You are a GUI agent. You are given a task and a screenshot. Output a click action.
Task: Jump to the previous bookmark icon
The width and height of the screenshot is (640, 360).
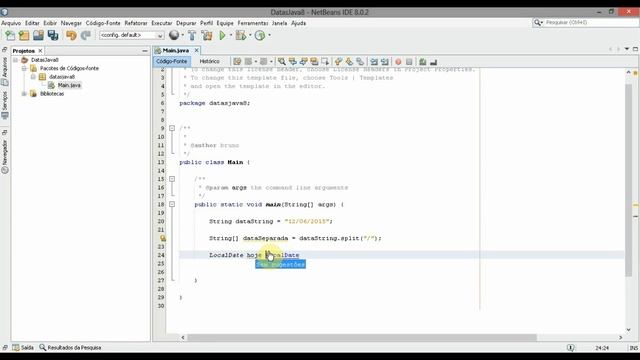click(x=338, y=62)
